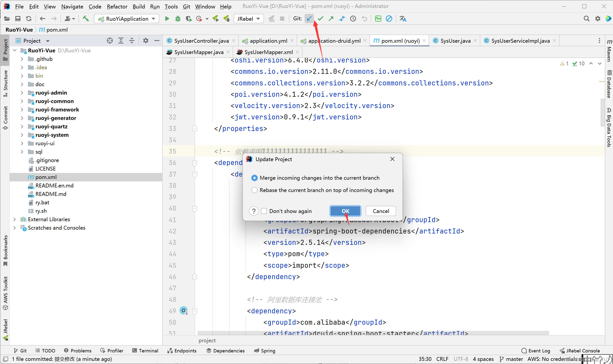Open the Refactor menu

point(117,6)
